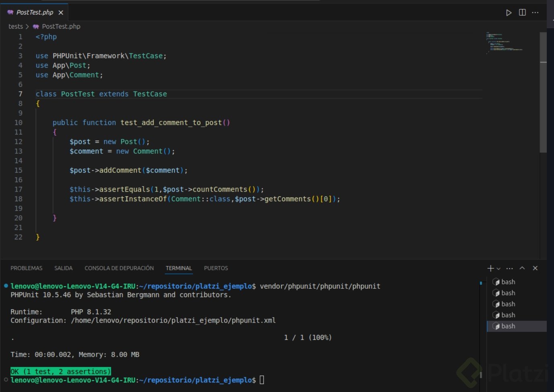Split the editor to the right
The width and height of the screenshot is (554, 392).
522,12
